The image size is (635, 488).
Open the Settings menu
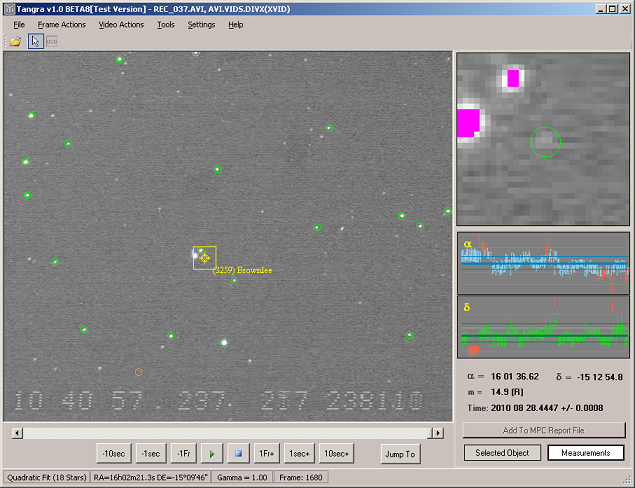201,25
